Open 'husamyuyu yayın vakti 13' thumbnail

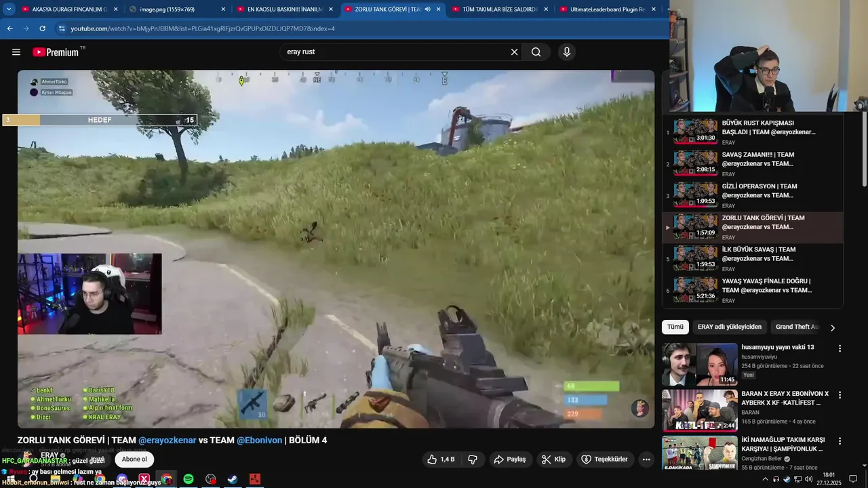click(699, 365)
